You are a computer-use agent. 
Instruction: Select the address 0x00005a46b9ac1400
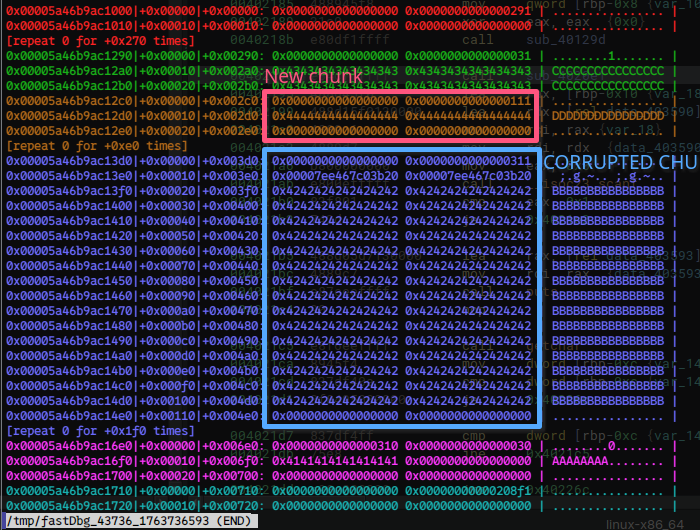(69, 206)
